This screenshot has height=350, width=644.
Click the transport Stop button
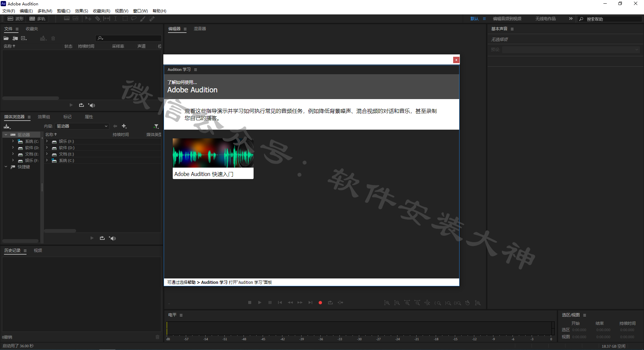point(250,303)
